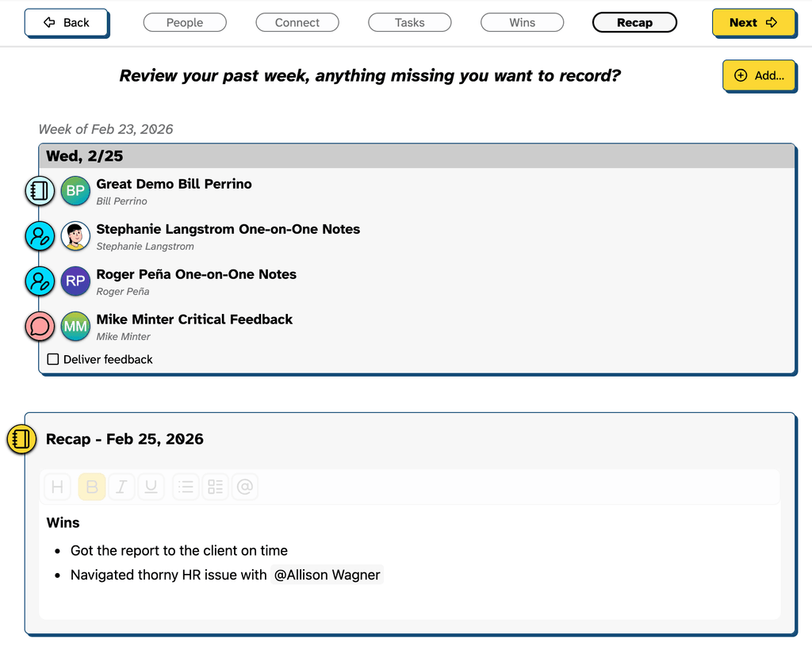Apply underline formatting in the recap editor

(x=151, y=487)
